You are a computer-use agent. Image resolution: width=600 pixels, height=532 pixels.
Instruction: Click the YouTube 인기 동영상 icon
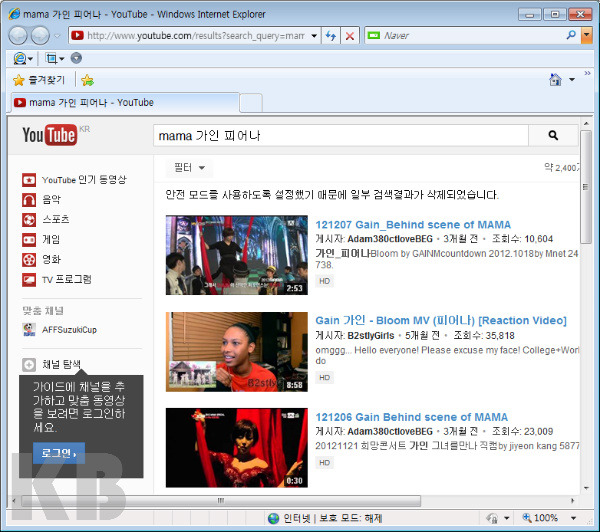tap(29, 180)
